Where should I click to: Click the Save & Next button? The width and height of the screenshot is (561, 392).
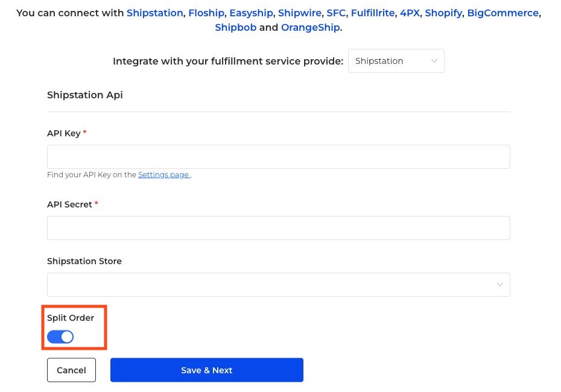pyautogui.click(x=207, y=370)
